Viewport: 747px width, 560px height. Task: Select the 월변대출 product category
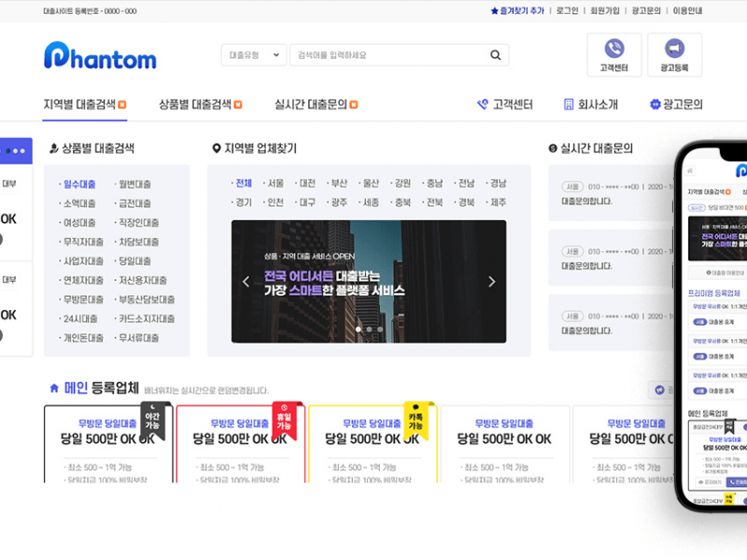134,184
